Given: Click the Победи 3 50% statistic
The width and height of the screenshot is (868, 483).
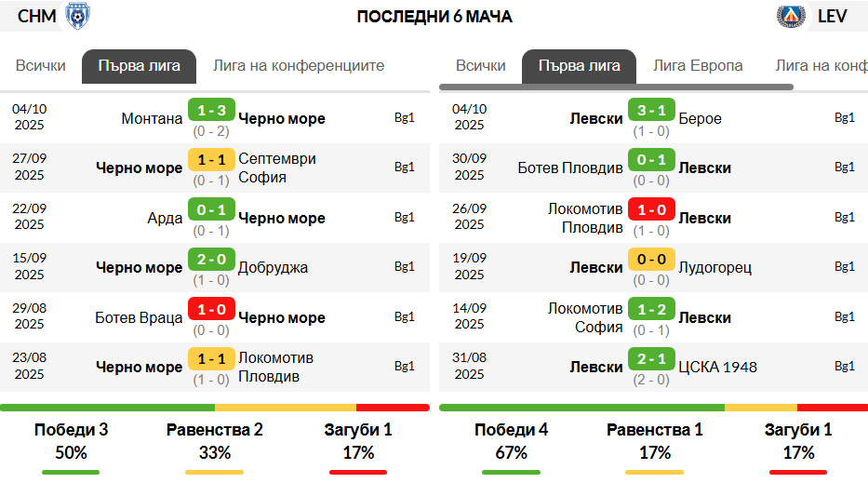Looking at the screenshot, I should [x=71, y=441].
